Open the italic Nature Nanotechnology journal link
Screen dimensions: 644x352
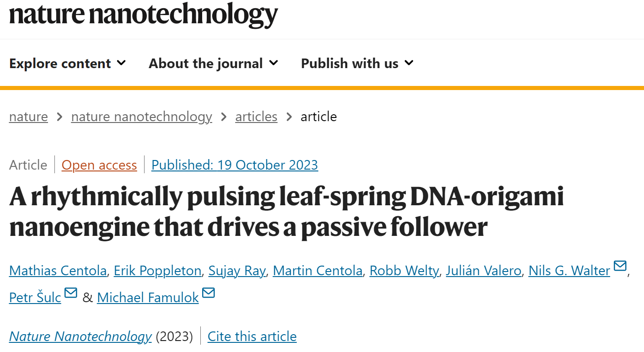pos(80,336)
